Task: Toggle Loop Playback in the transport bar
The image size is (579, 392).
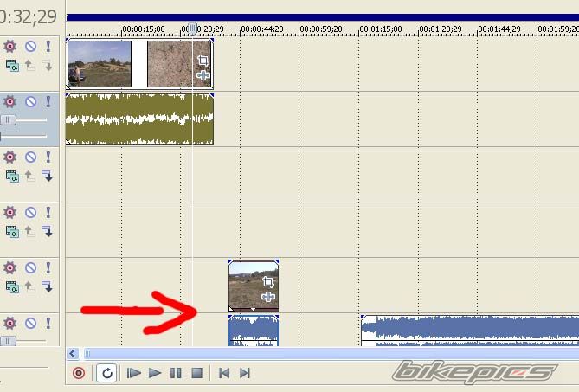Action: (106, 373)
